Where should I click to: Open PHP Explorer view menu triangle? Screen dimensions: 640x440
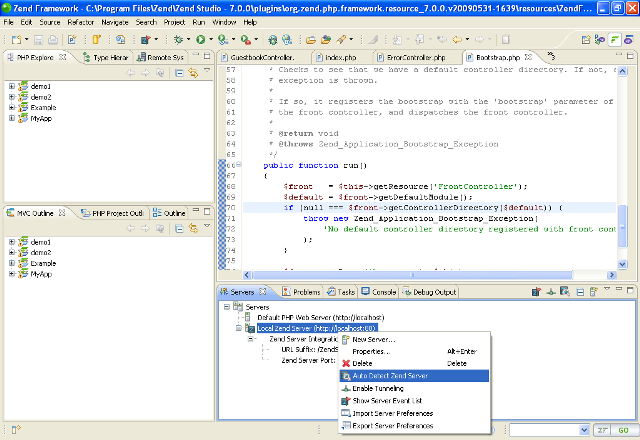[x=207, y=71]
